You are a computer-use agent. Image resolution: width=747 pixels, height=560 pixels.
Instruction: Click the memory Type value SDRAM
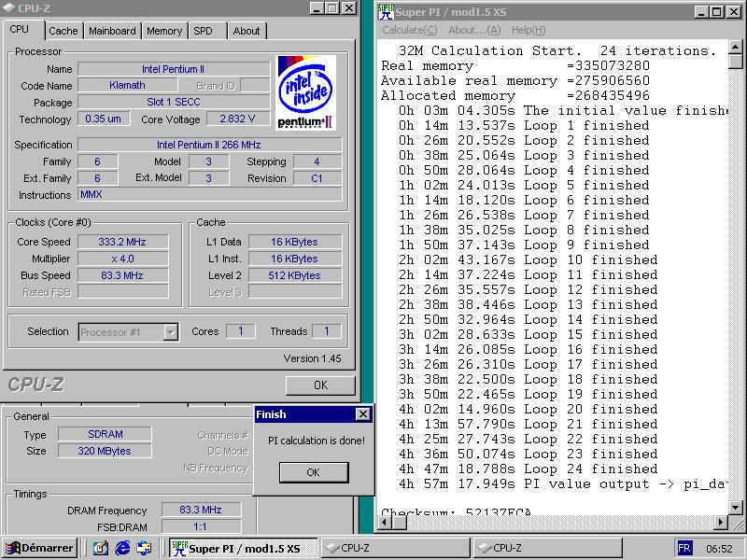point(105,434)
